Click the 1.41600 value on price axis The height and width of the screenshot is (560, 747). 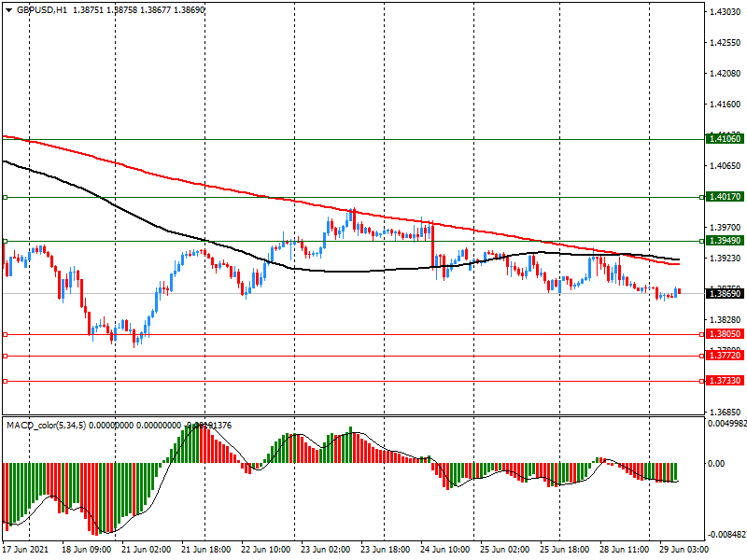pos(726,105)
